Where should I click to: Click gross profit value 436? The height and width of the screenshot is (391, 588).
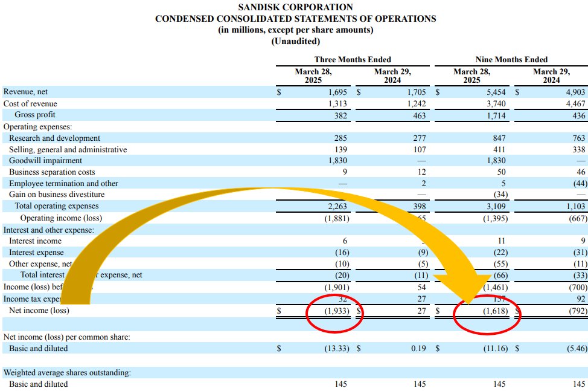pos(579,115)
